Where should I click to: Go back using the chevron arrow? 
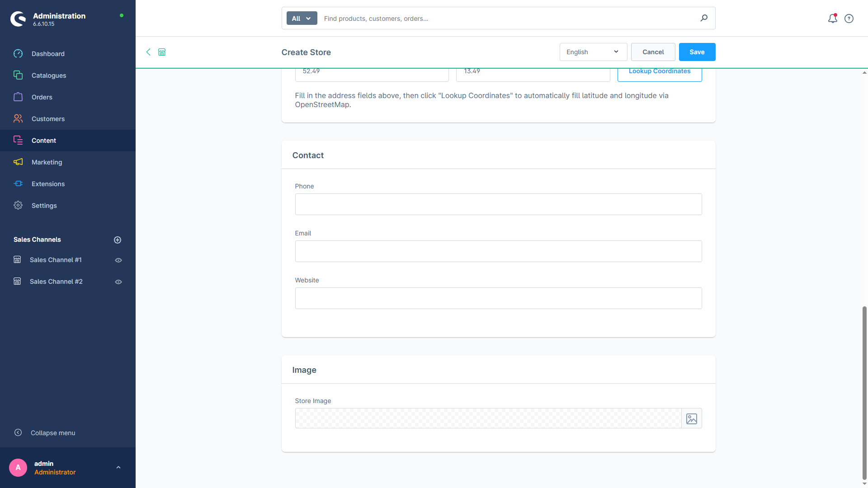point(148,52)
